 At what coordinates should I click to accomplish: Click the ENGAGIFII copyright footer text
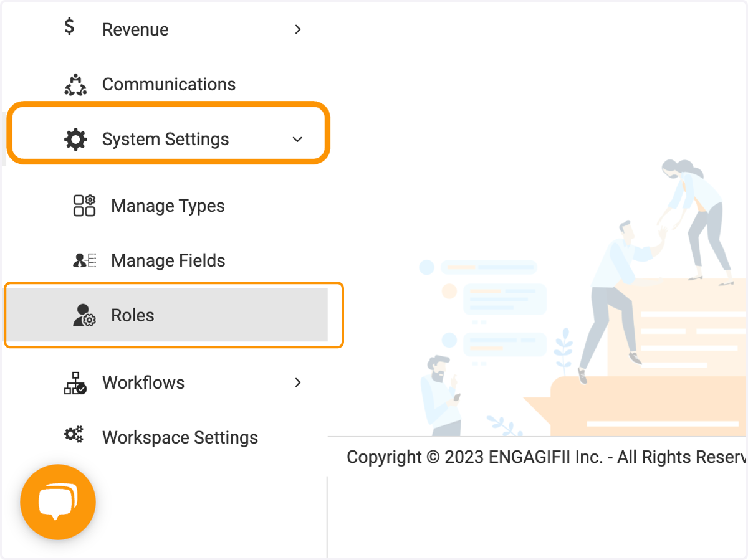click(547, 457)
